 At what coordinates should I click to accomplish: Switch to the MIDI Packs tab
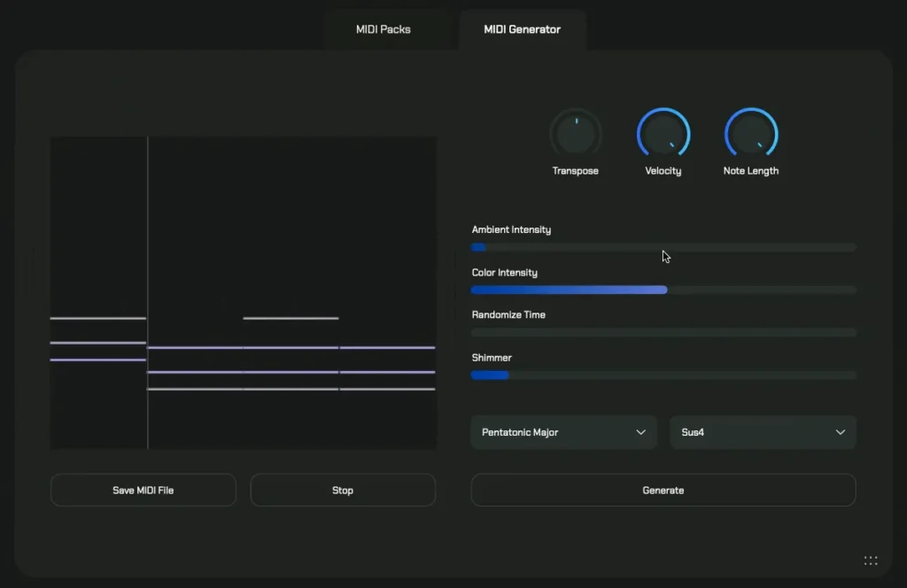[383, 29]
